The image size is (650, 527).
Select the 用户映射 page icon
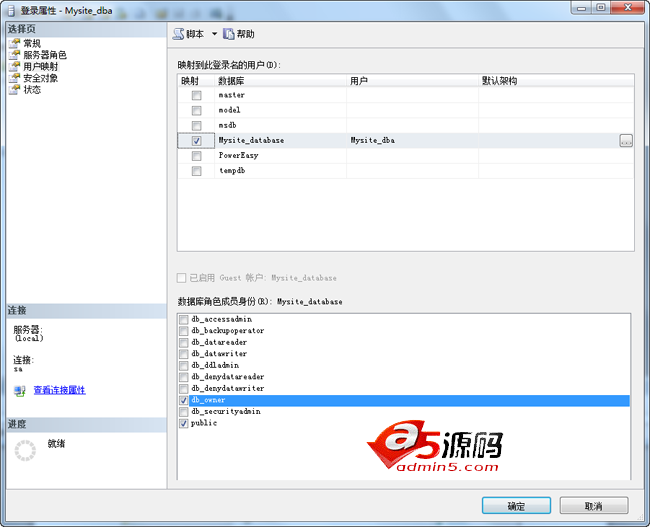coord(15,66)
